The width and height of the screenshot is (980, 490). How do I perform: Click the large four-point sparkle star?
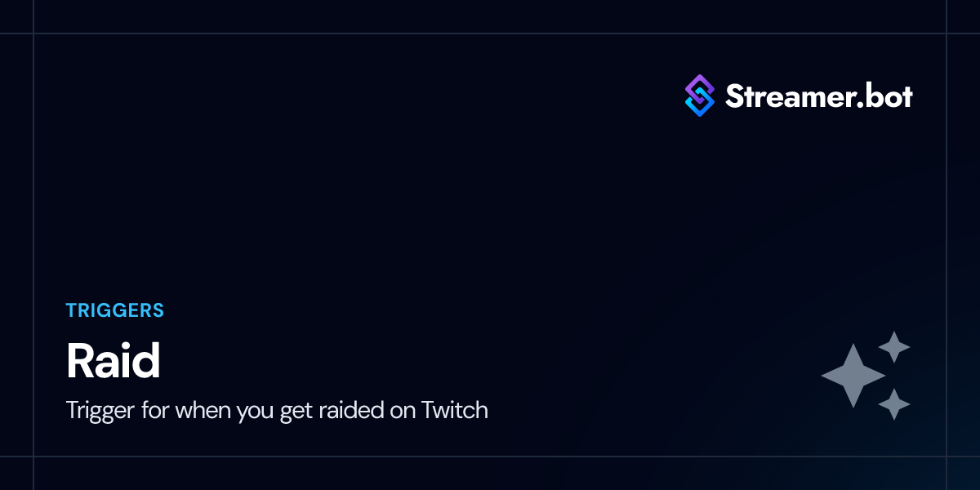click(853, 376)
